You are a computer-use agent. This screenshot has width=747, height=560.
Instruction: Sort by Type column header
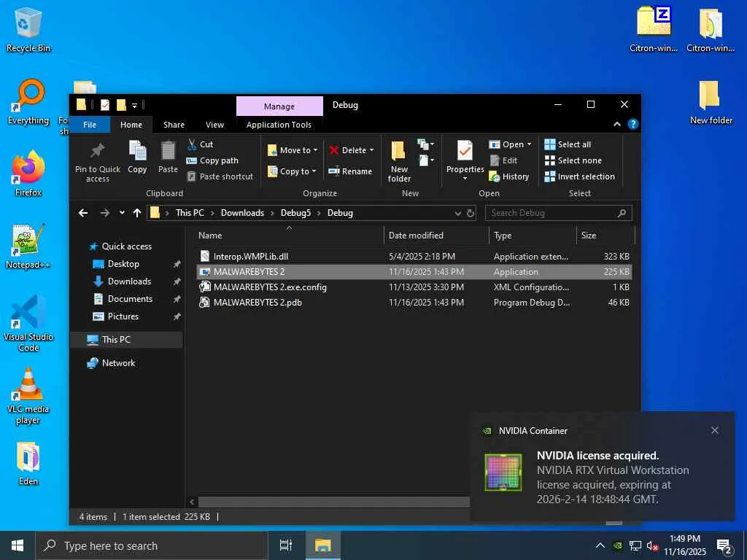pos(533,236)
